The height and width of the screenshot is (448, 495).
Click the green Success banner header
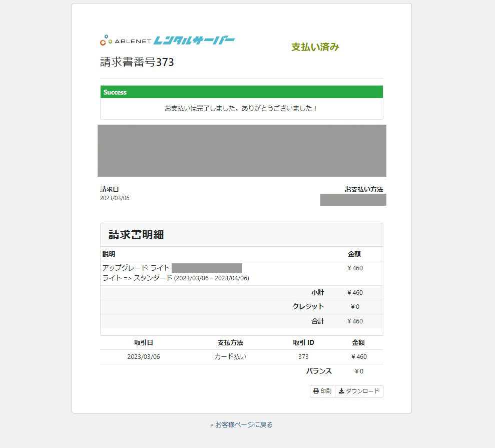[241, 92]
